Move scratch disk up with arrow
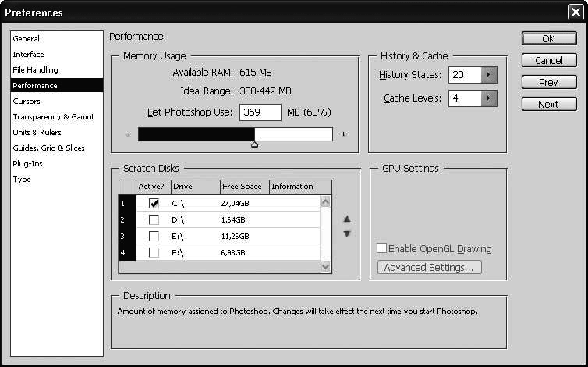588x367 pixels. (x=347, y=219)
